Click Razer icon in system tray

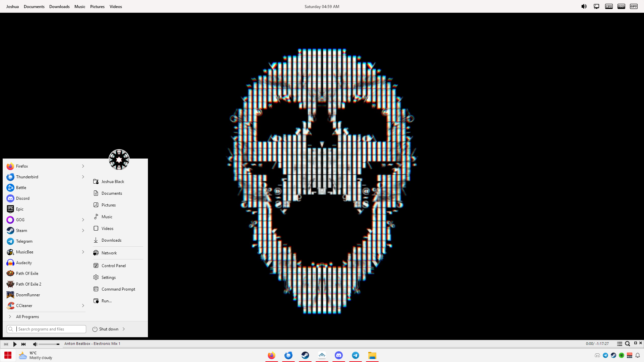[622, 355]
